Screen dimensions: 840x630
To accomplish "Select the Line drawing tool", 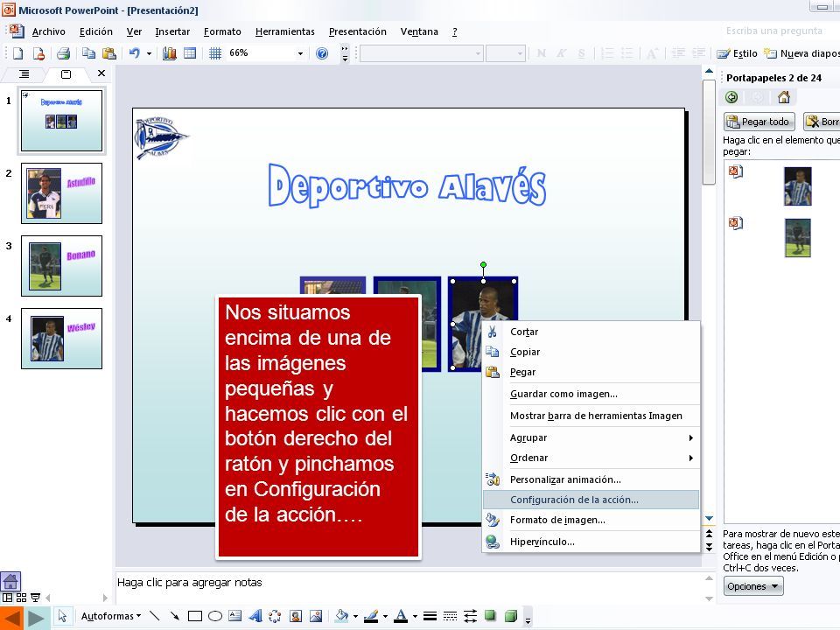I will (x=155, y=616).
